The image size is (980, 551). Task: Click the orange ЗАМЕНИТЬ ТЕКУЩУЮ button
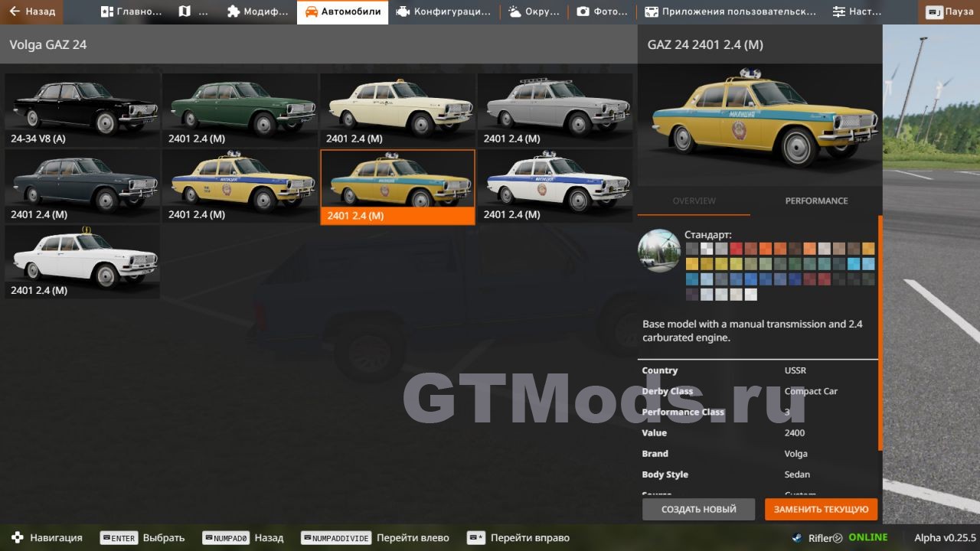pyautogui.click(x=821, y=509)
